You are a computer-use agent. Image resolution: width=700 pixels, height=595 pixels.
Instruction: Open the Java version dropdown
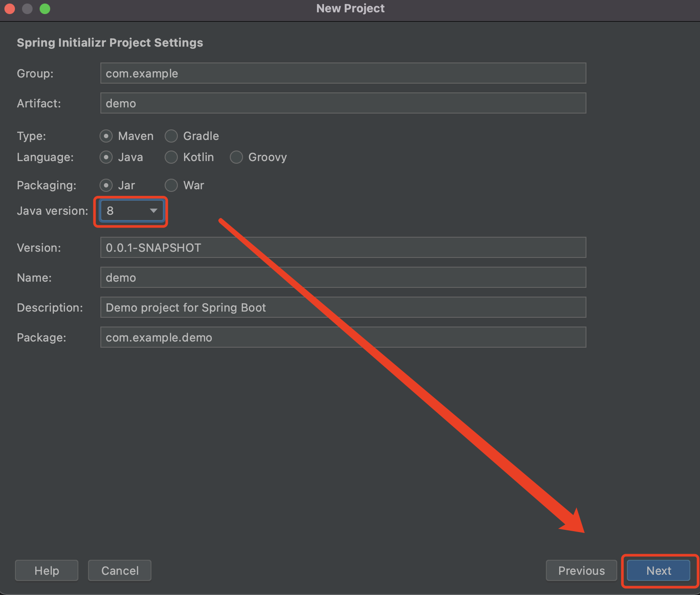click(x=132, y=211)
